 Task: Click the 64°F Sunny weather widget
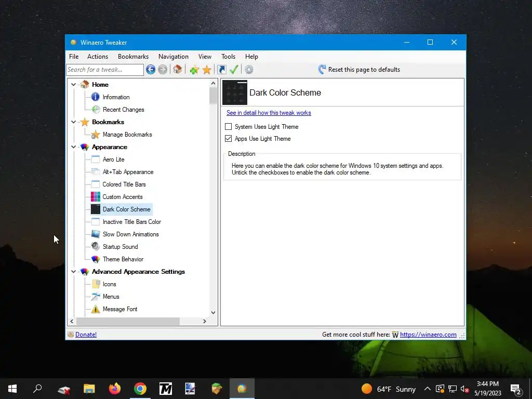point(389,389)
